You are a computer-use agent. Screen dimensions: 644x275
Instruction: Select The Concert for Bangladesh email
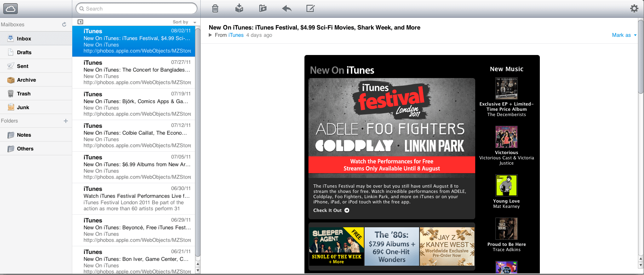134,72
